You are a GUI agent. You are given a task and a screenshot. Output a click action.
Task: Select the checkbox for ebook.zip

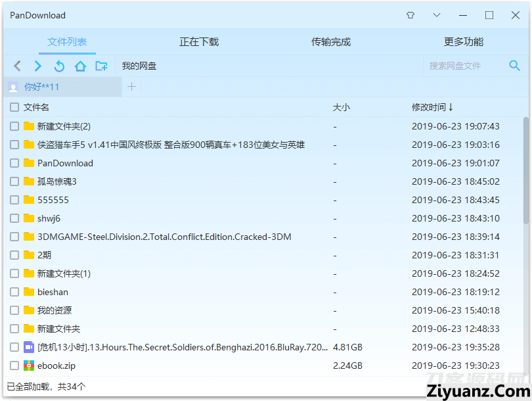(14, 366)
